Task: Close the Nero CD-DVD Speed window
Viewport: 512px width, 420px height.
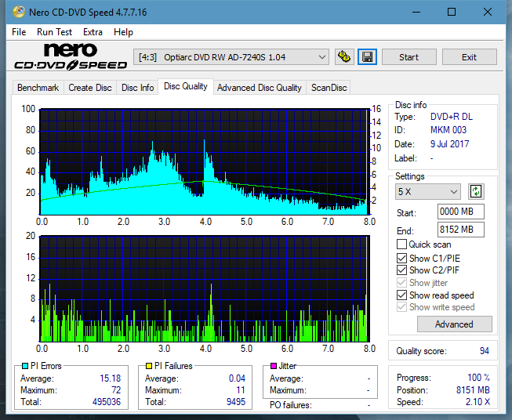Action: pos(488,12)
